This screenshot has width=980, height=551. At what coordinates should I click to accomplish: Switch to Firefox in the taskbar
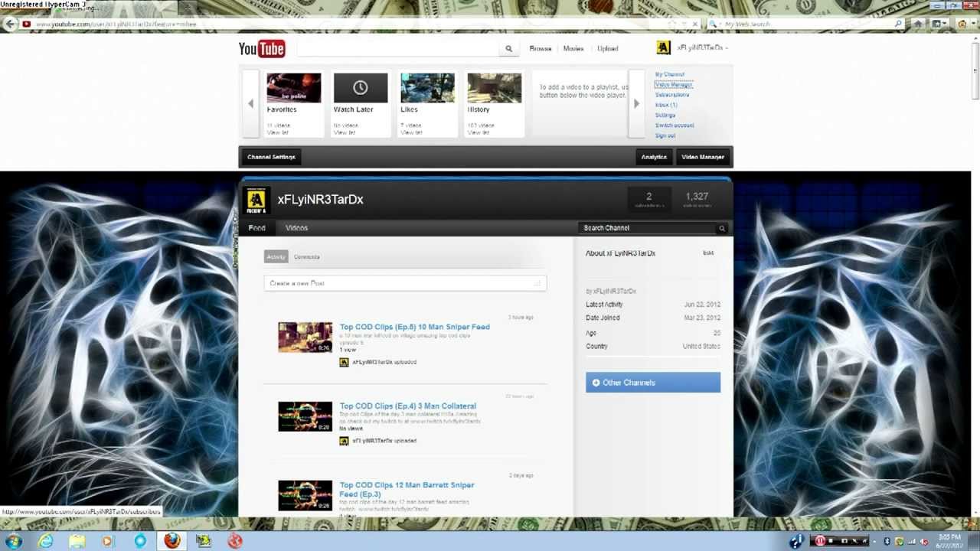[x=171, y=540]
